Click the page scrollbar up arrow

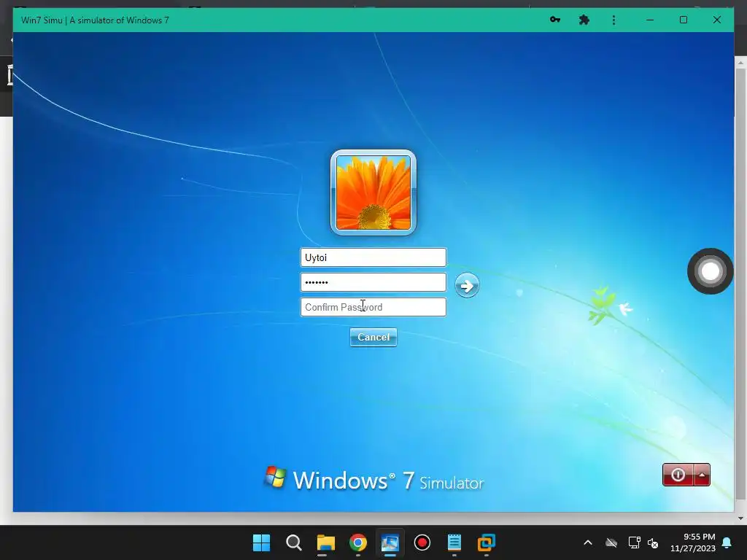(740, 63)
